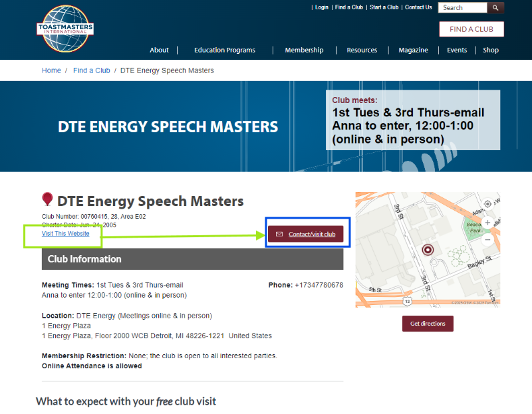The height and width of the screenshot is (414, 532).
Task: Zoom in on the map with plus icon
Action: 487,223
